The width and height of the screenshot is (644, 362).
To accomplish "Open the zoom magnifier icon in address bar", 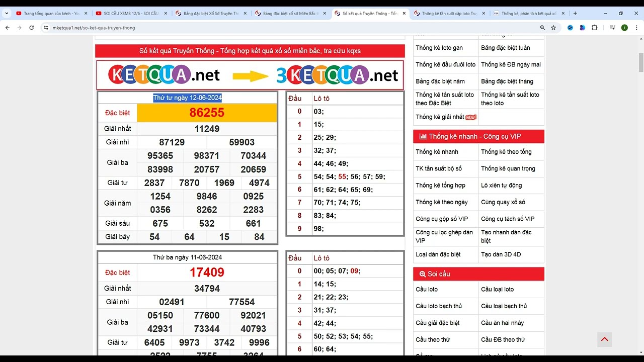I will pyautogui.click(x=542, y=28).
